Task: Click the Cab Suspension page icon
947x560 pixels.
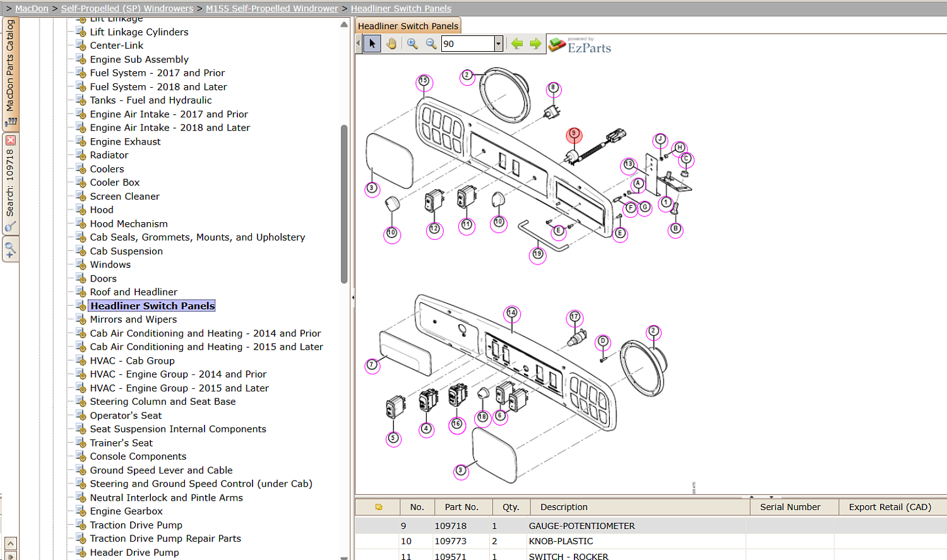Action: (x=81, y=251)
